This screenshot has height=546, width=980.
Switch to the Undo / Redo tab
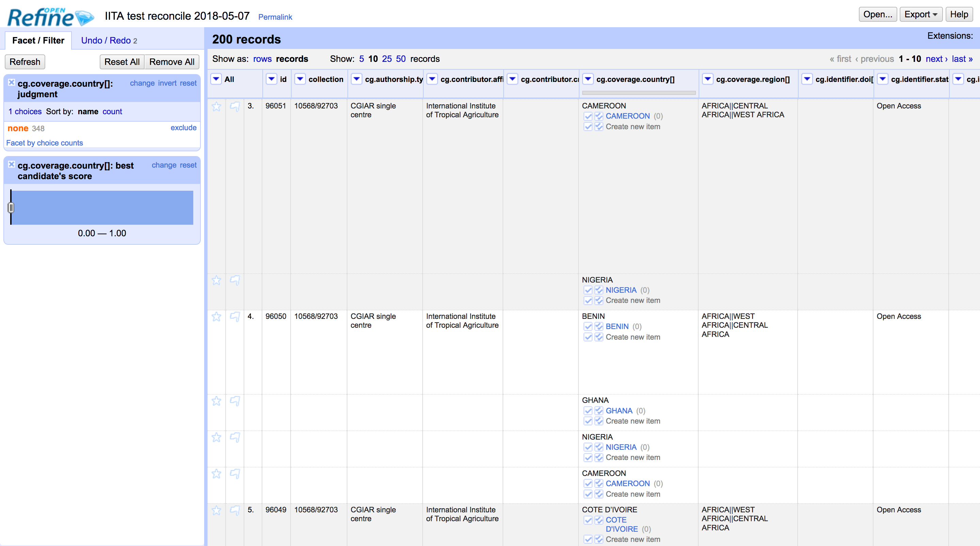[x=109, y=40]
